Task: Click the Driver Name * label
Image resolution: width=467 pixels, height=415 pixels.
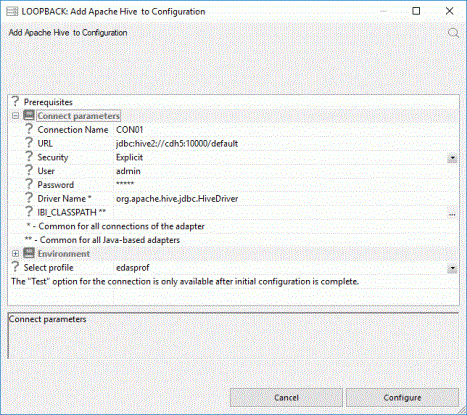Action: [x=64, y=199]
